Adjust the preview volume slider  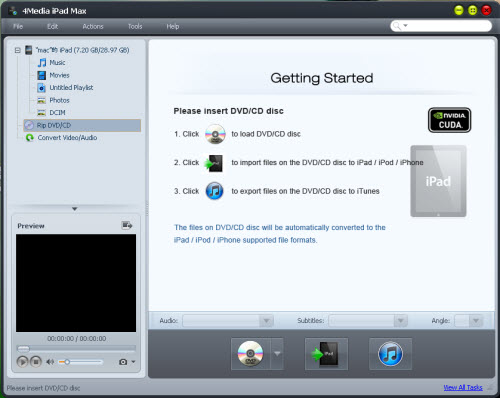[x=81, y=362]
